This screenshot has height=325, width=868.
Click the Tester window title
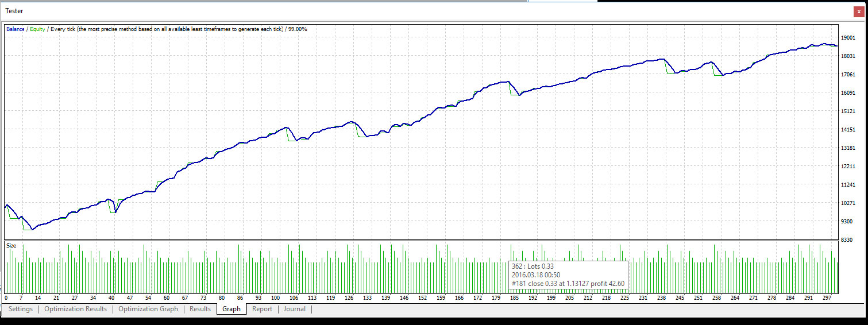[14, 11]
